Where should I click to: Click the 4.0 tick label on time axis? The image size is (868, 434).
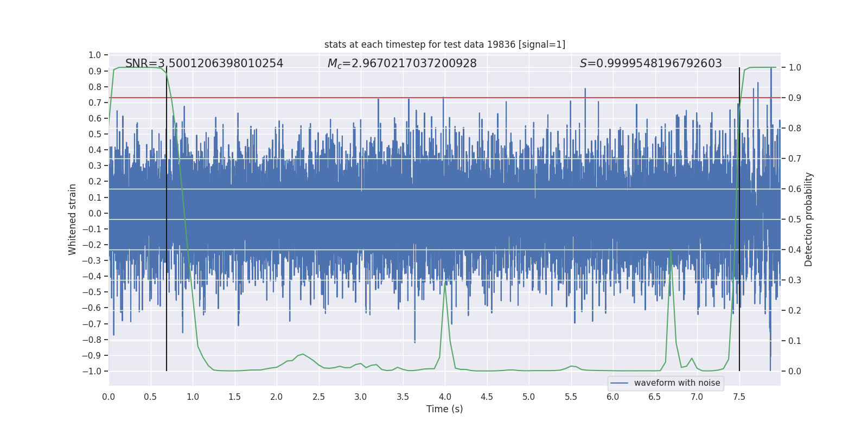coord(444,397)
